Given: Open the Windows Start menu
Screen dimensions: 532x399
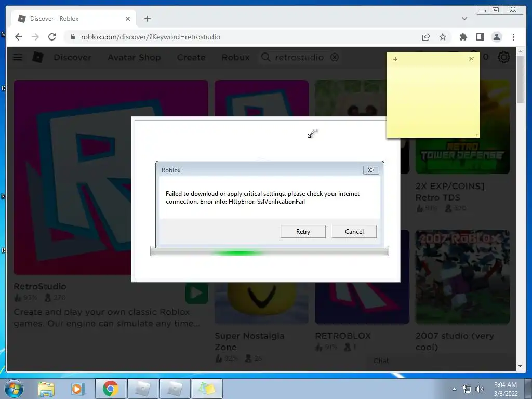Looking at the screenshot, I should click(14, 389).
